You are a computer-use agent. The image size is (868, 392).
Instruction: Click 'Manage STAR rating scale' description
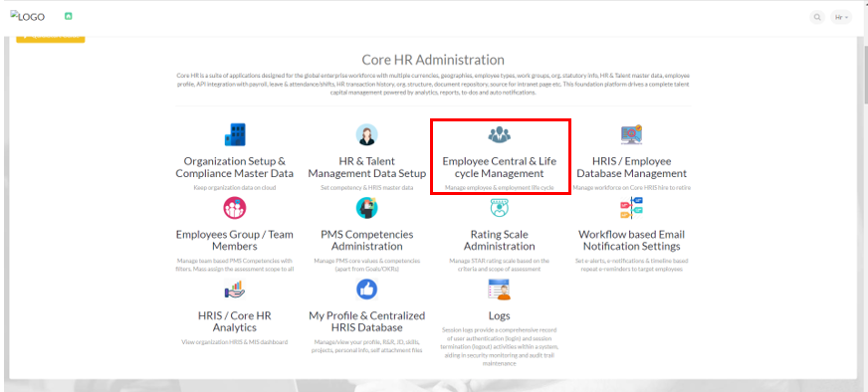coord(500,265)
